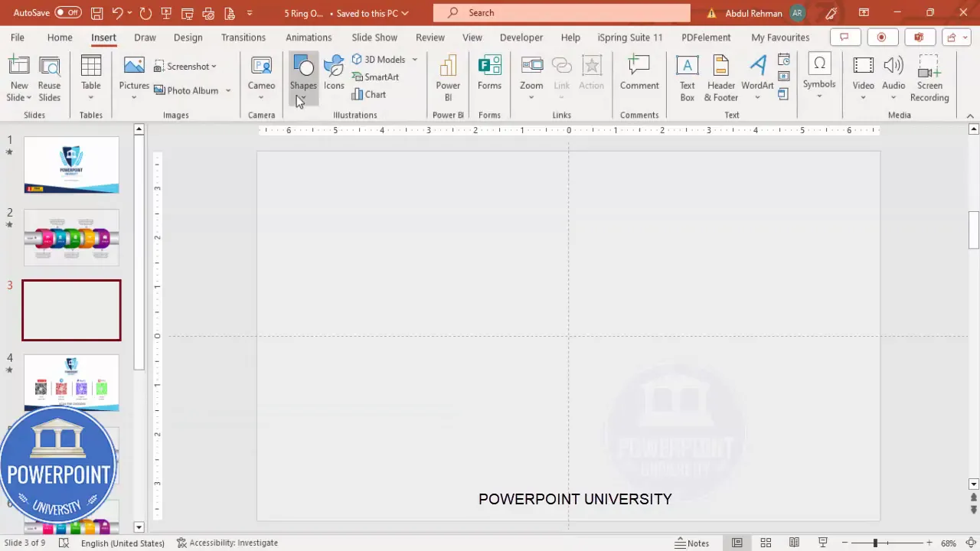Click the pen/coming soon icon in title bar
980x551 pixels.
pos(831,13)
